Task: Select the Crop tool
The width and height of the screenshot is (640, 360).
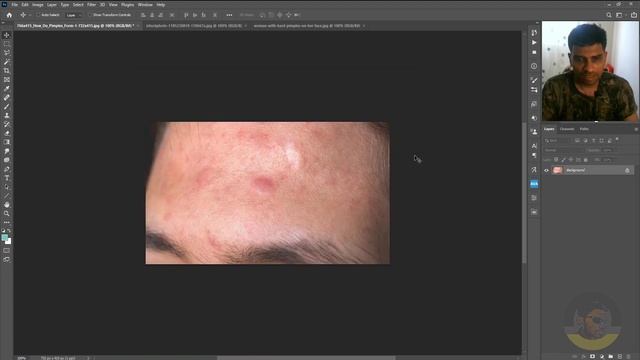Action: [x=7, y=71]
